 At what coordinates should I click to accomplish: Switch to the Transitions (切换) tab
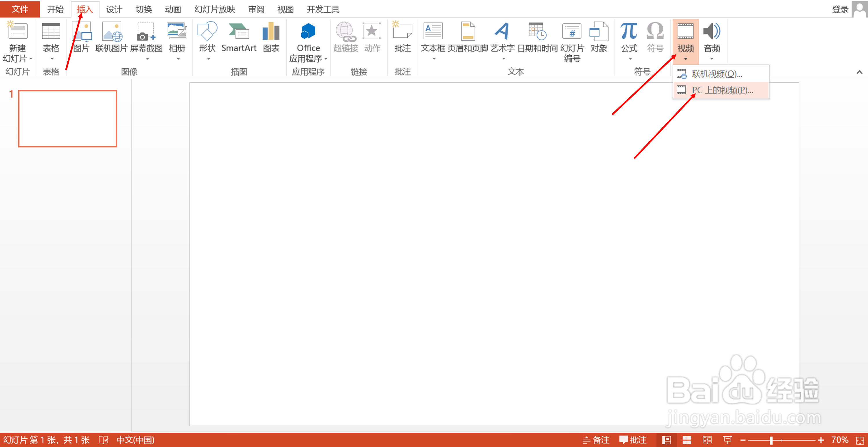(144, 9)
